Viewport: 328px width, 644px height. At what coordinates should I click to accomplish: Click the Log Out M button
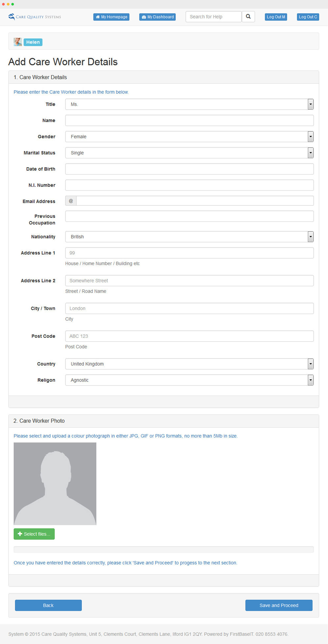[276, 17]
